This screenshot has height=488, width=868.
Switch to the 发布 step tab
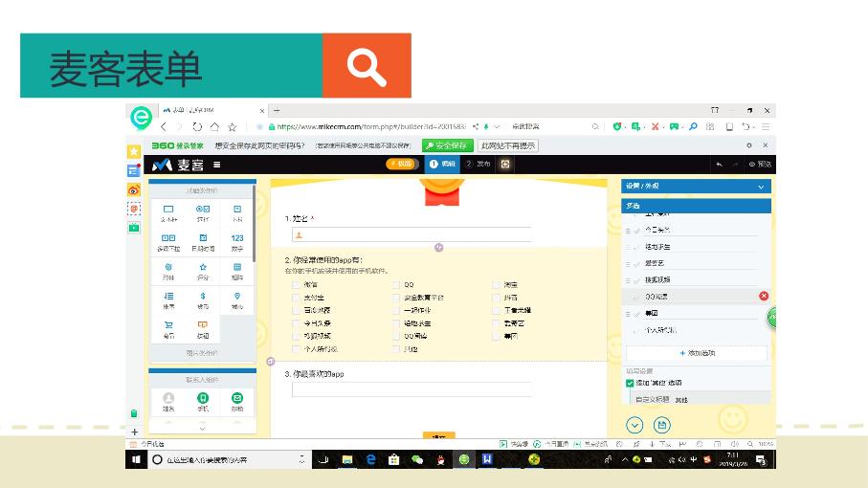479,164
